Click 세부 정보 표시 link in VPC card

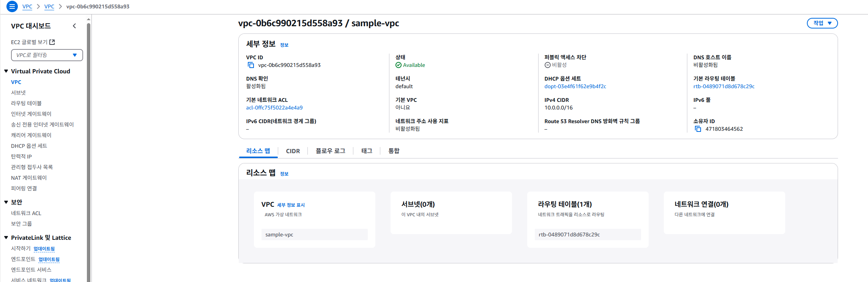[x=291, y=205]
